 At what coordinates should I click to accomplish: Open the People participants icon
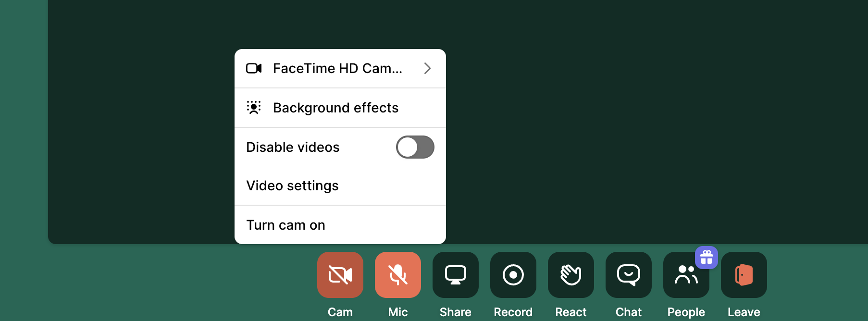pyautogui.click(x=685, y=276)
